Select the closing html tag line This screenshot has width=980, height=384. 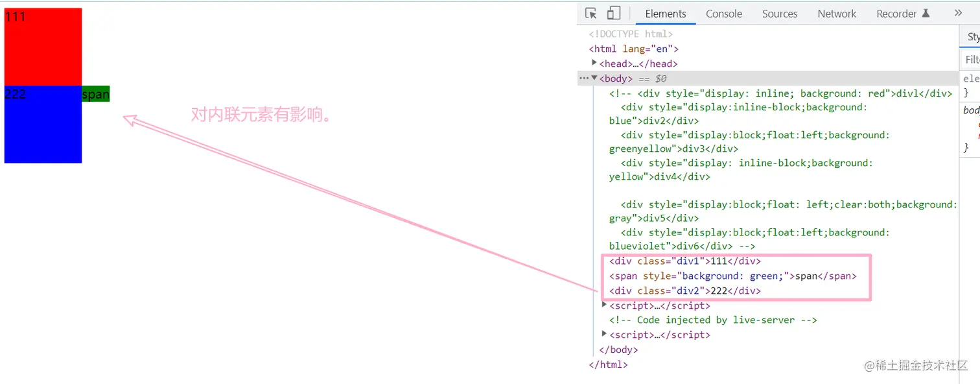pyautogui.click(x=608, y=365)
